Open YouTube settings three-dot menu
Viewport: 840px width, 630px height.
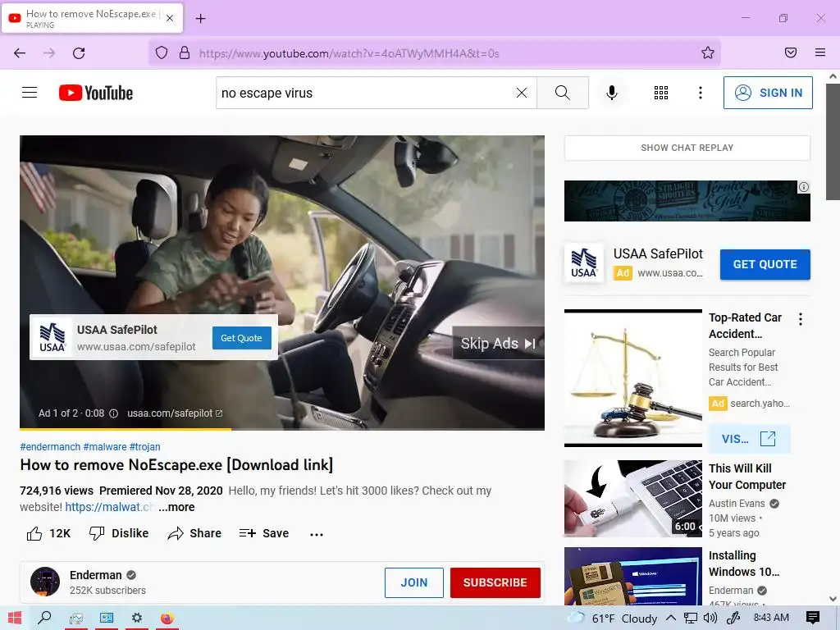(x=701, y=93)
